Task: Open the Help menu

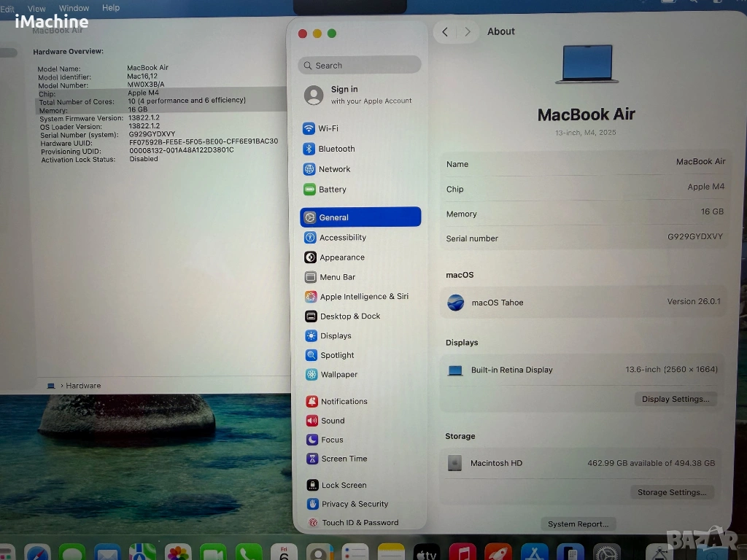Action: pos(111,8)
